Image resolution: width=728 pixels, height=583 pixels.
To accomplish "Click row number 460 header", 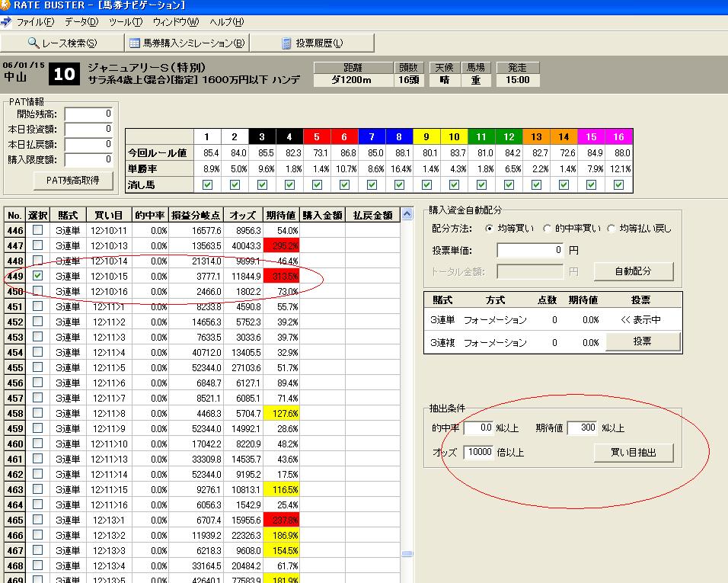I will pyautogui.click(x=15, y=444).
